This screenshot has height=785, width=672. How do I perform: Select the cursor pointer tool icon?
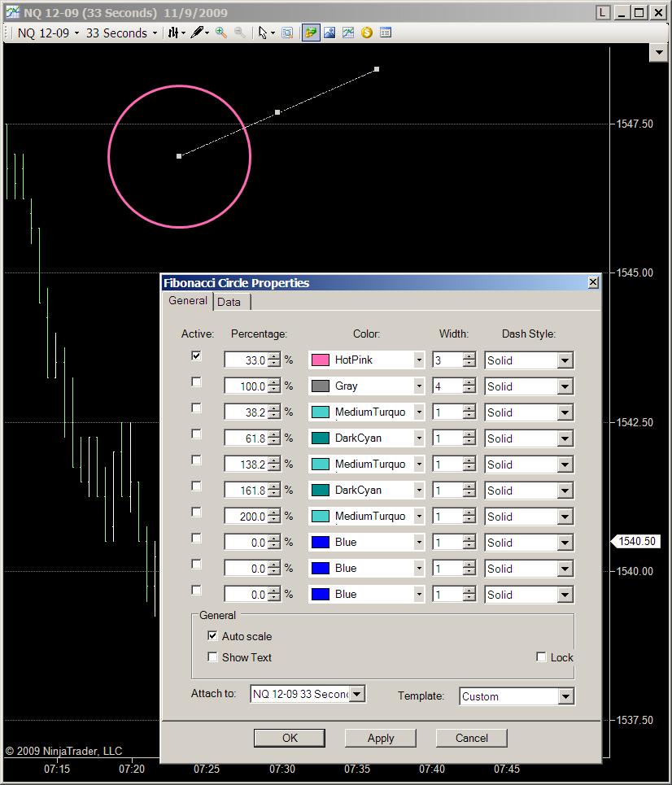click(x=265, y=33)
